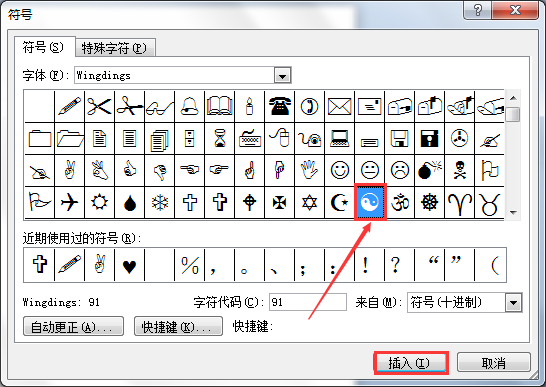Select the sealed envelope symbol
The image size is (546, 387).
click(339, 106)
